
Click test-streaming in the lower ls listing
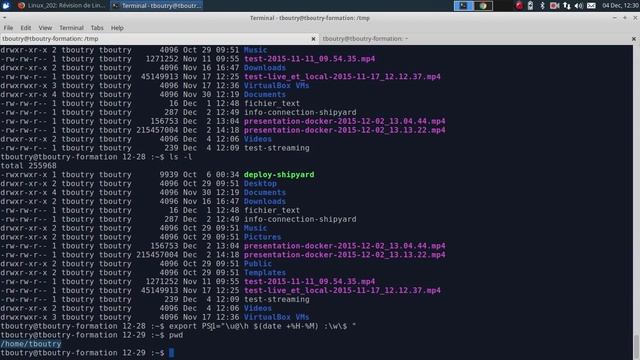[x=277, y=299]
